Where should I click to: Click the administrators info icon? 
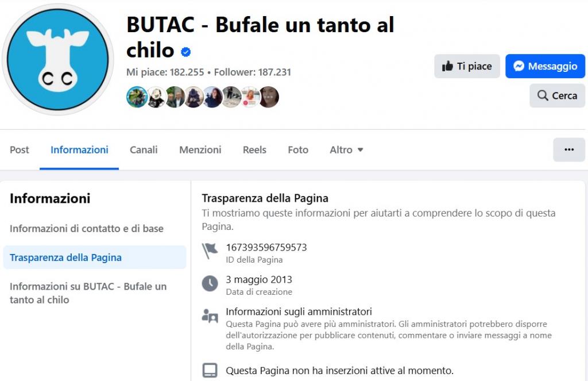(210, 315)
